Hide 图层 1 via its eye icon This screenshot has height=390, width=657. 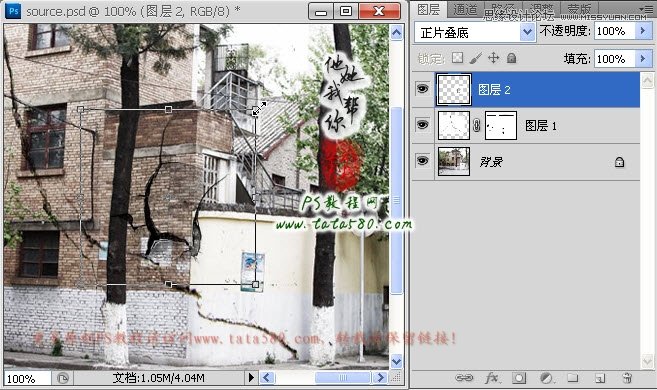(422, 125)
